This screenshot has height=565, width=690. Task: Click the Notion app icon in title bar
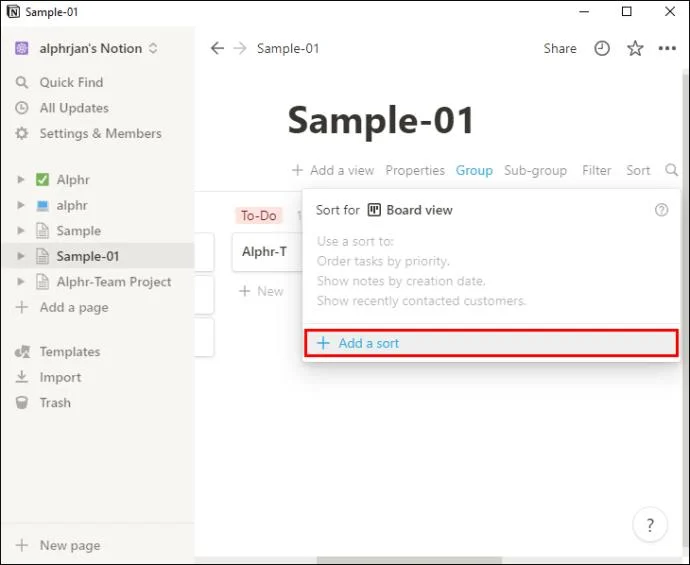(x=13, y=11)
